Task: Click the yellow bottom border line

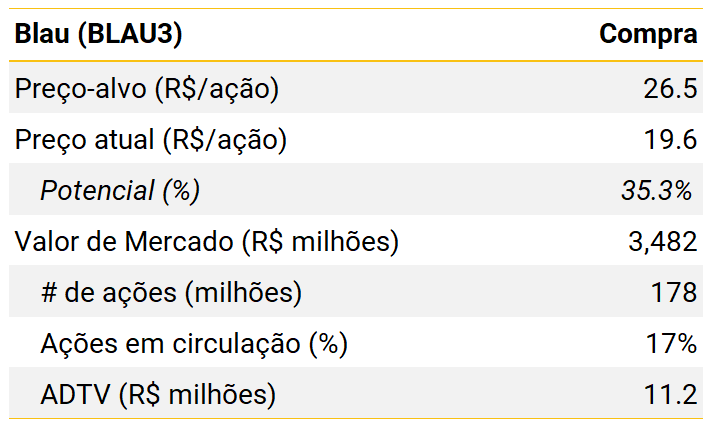Action: point(352,418)
